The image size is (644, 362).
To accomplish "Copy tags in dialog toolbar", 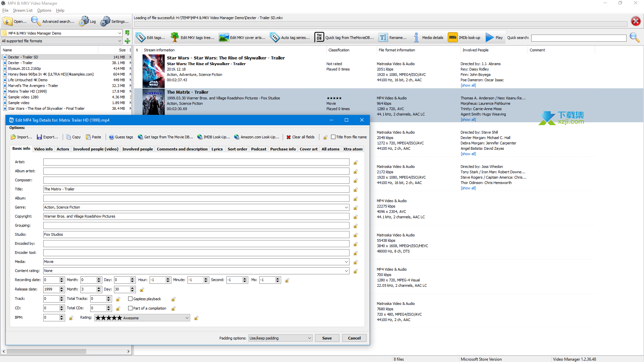I will pos(73,137).
